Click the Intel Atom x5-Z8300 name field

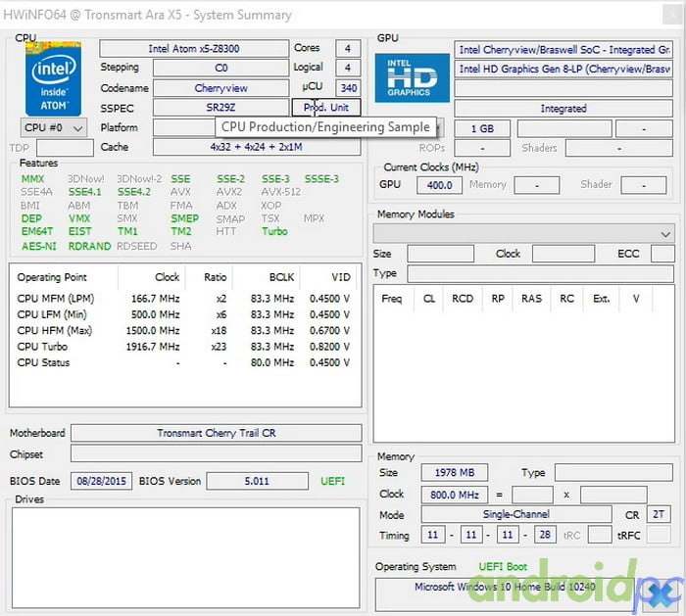[x=193, y=49]
